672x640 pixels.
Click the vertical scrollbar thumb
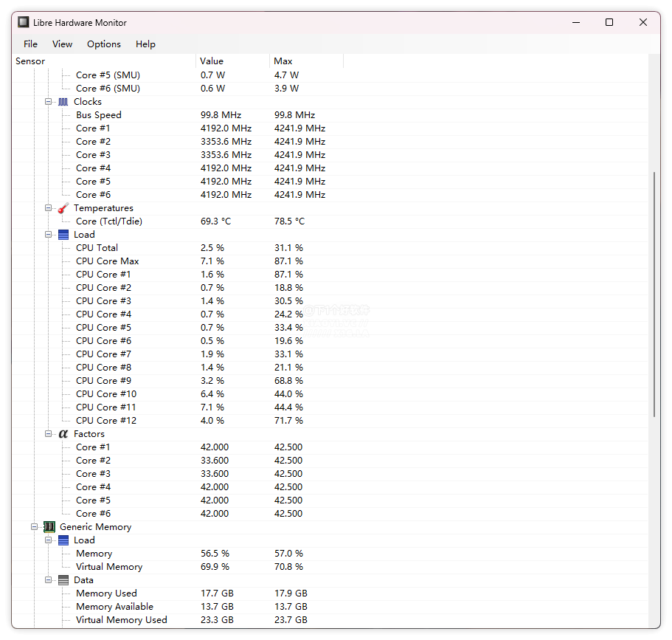click(654, 295)
